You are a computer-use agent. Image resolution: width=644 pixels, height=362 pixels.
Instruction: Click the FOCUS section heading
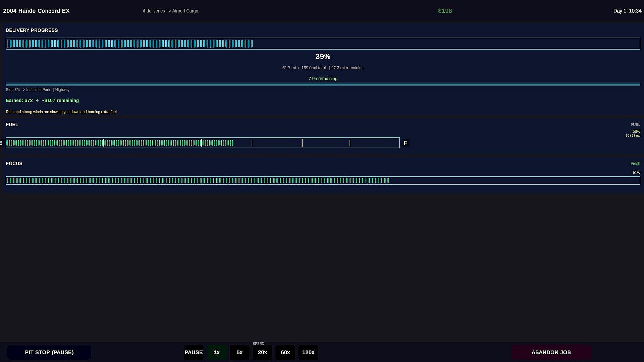14,164
